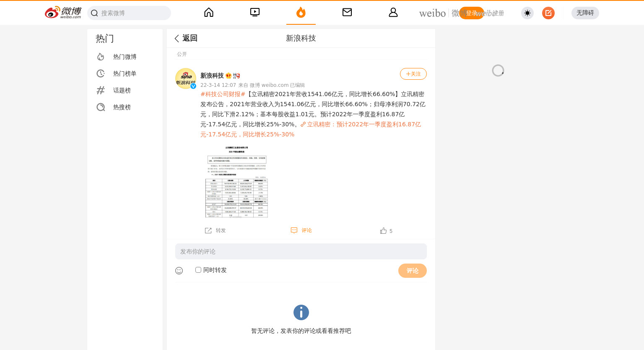Click the blue info icon
Image resolution: width=644 pixels, height=350 pixels.
(x=301, y=313)
